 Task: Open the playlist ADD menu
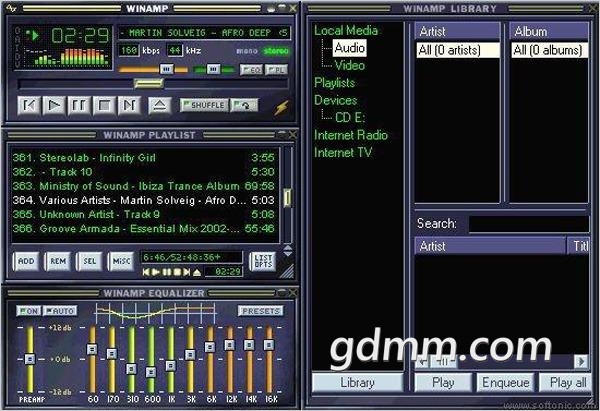(26, 261)
